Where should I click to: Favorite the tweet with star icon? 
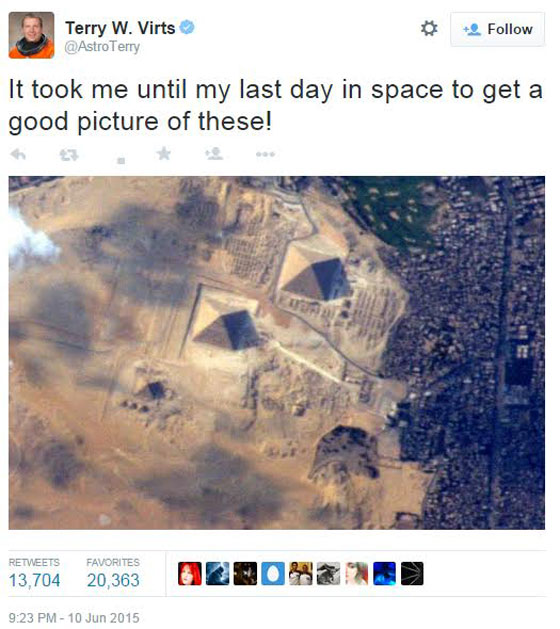(x=164, y=153)
